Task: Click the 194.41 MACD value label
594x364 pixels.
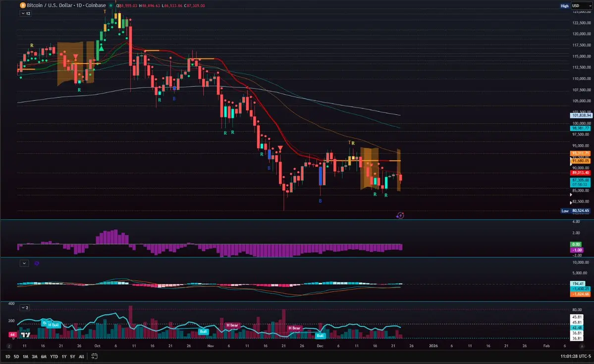Action: [578, 283]
